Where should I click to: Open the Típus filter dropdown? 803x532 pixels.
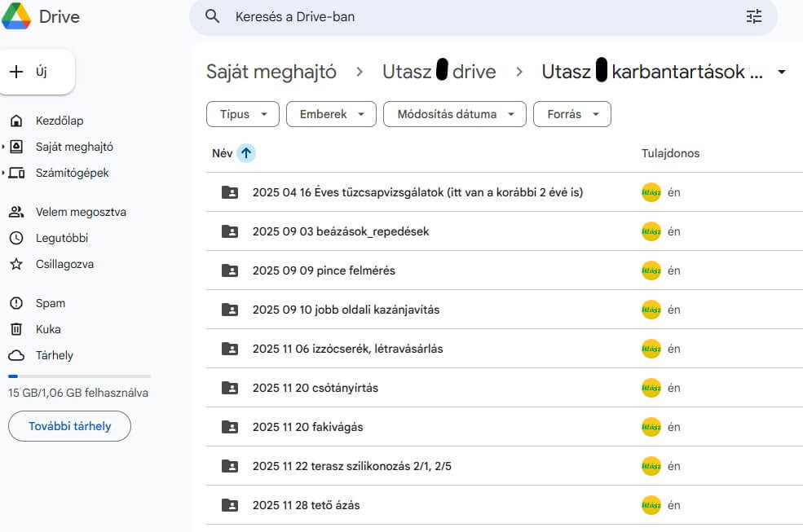(x=243, y=114)
